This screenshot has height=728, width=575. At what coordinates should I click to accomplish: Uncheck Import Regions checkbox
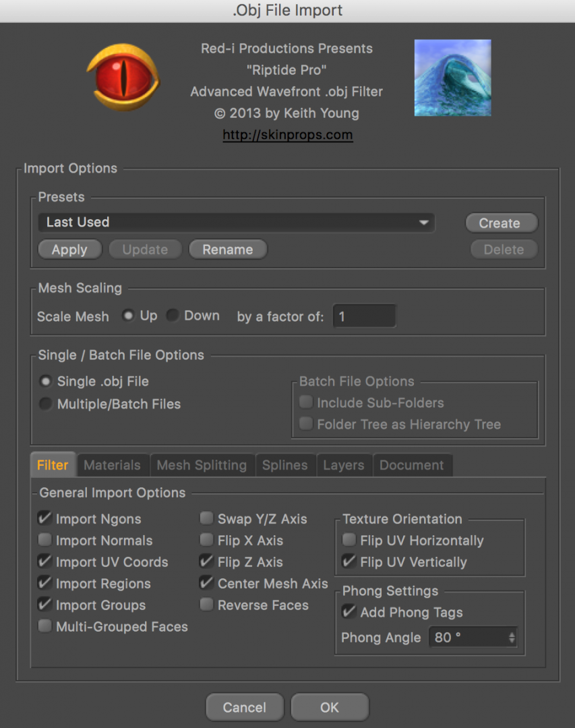[44, 582]
